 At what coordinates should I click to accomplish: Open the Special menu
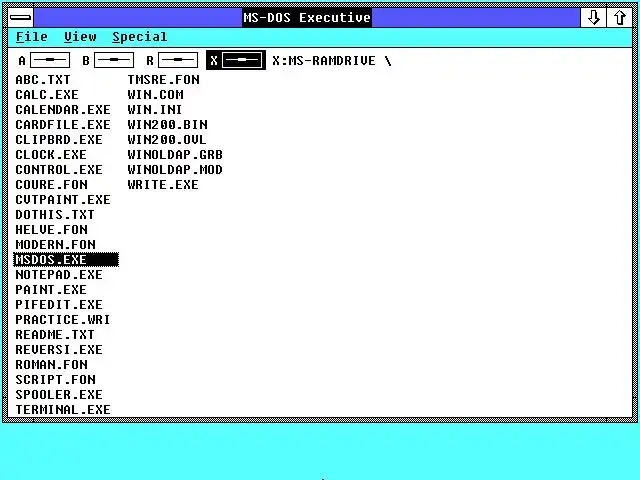(140, 37)
